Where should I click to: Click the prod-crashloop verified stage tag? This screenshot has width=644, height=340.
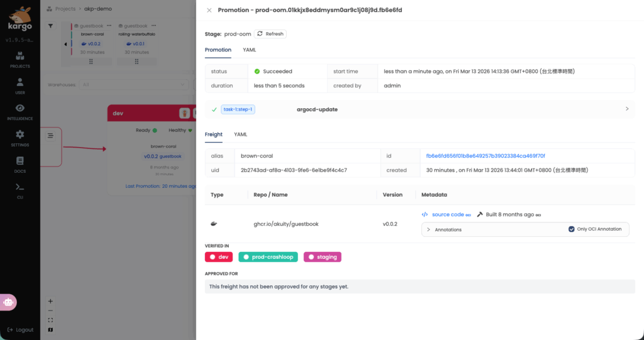(268, 257)
